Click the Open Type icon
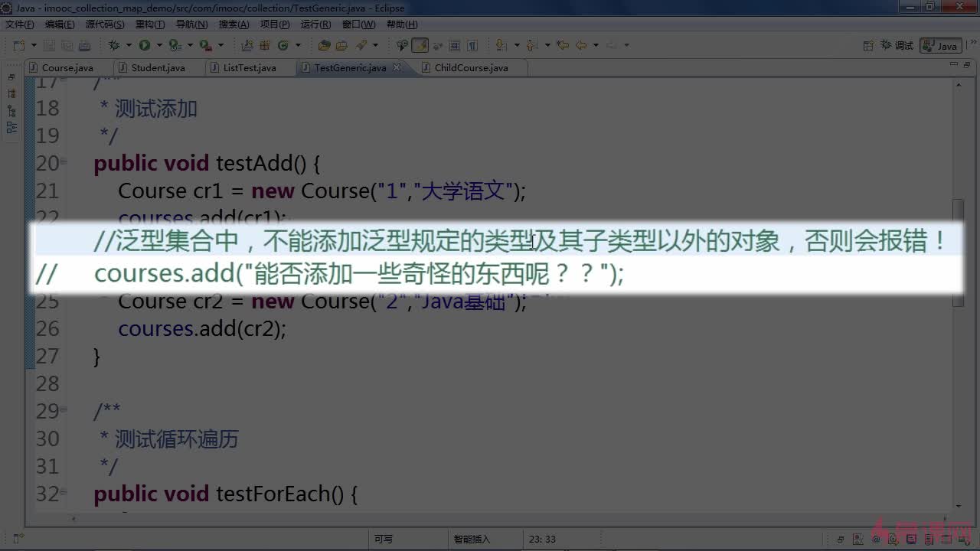 tap(324, 45)
